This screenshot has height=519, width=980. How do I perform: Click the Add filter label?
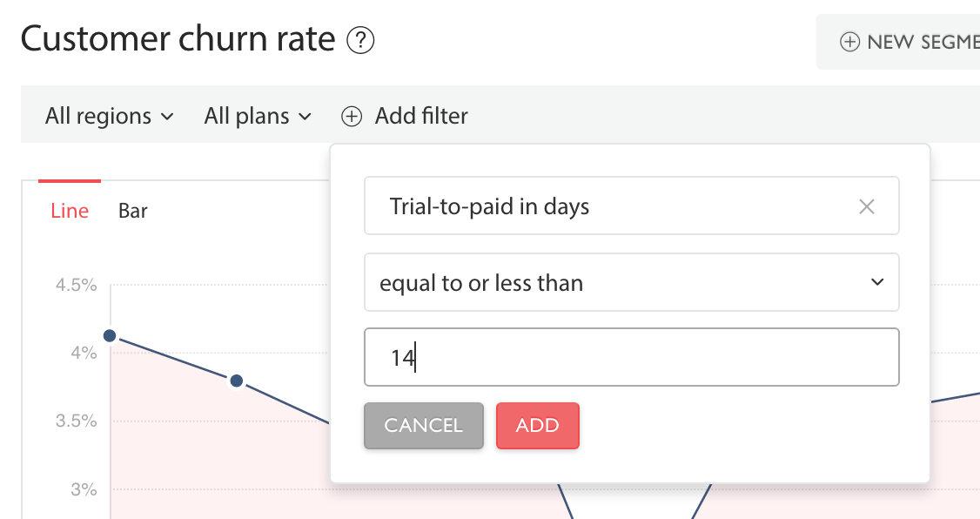421,116
